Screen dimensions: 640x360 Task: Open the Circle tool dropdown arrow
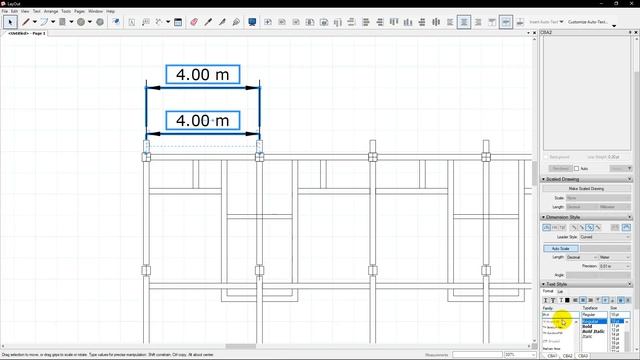[90, 22]
